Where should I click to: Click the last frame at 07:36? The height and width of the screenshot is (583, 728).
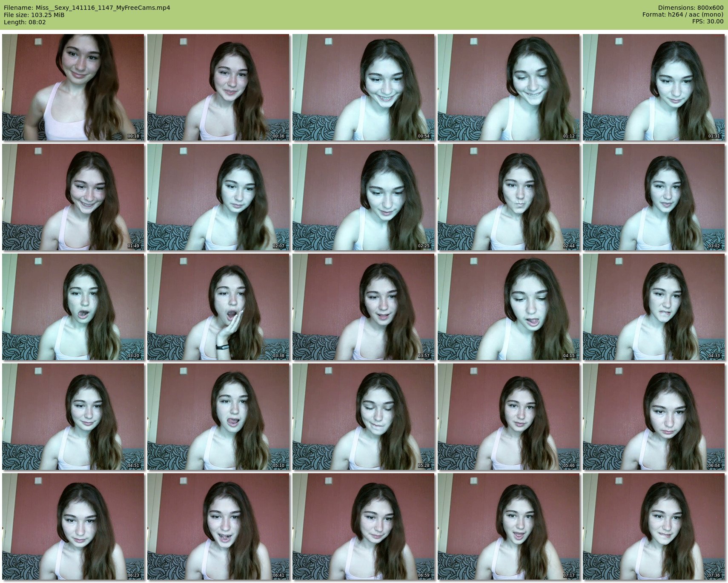[x=653, y=526]
